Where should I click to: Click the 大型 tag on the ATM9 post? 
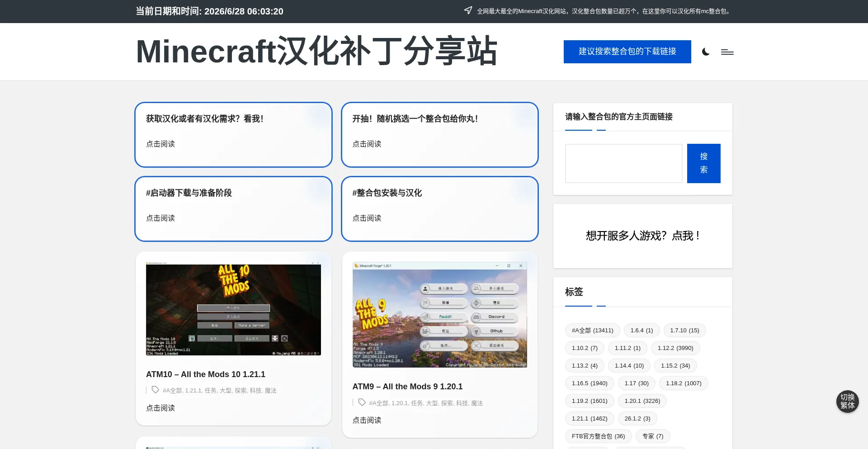(432, 403)
